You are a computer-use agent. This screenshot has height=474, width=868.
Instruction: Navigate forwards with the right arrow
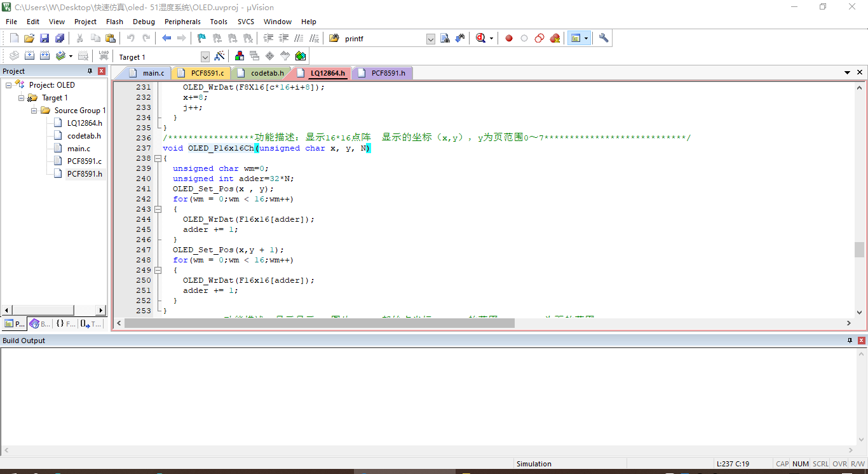pyautogui.click(x=182, y=38)
